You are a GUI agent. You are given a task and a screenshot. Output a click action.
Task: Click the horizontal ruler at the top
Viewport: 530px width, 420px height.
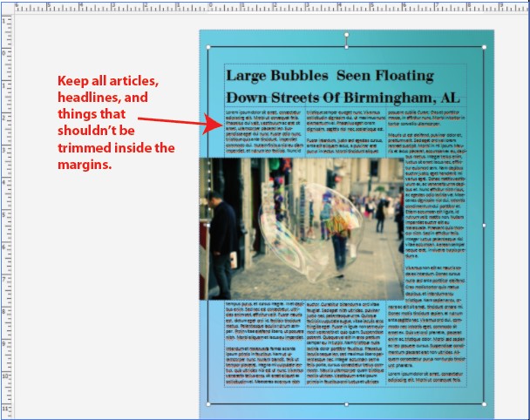tap(271, 7)
